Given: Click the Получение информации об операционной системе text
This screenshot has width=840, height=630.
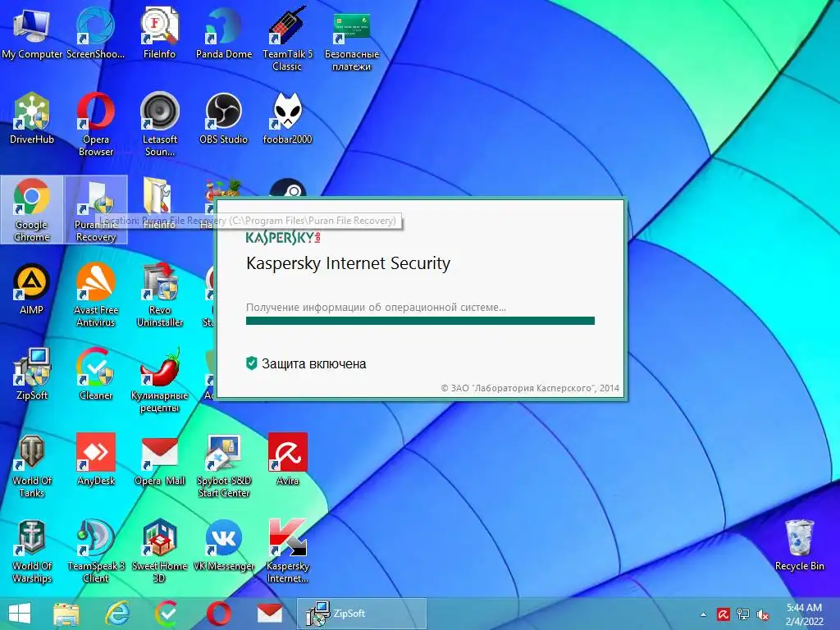Looking at the screenshot, I should point(376,308).
